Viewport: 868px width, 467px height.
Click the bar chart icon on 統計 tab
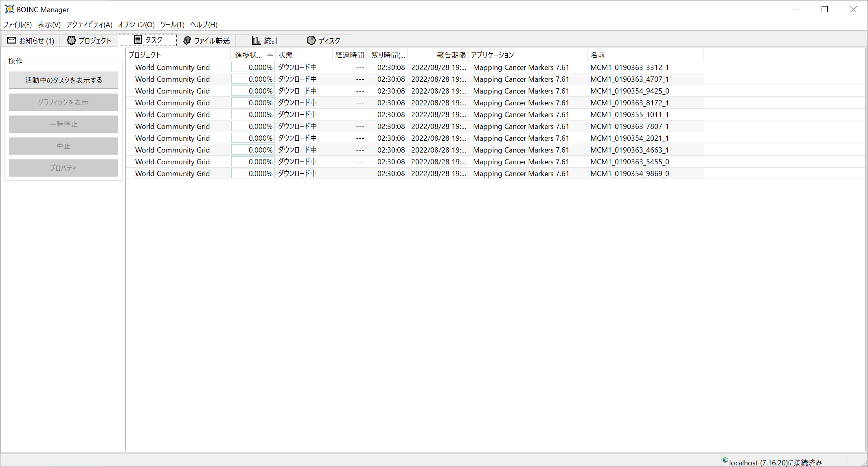pyautogui.click(x=256, y=40)
